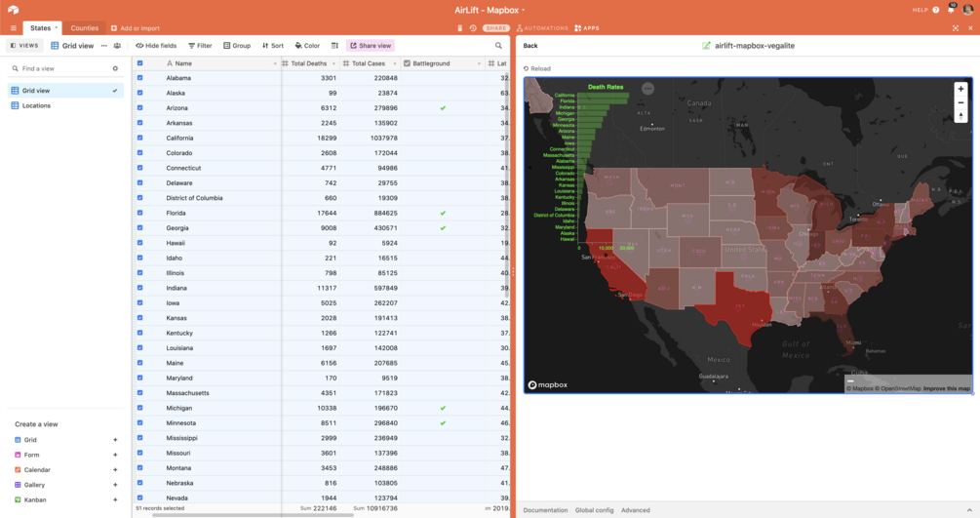Open Battleground column dropdown arrow

tap(479, 63)
